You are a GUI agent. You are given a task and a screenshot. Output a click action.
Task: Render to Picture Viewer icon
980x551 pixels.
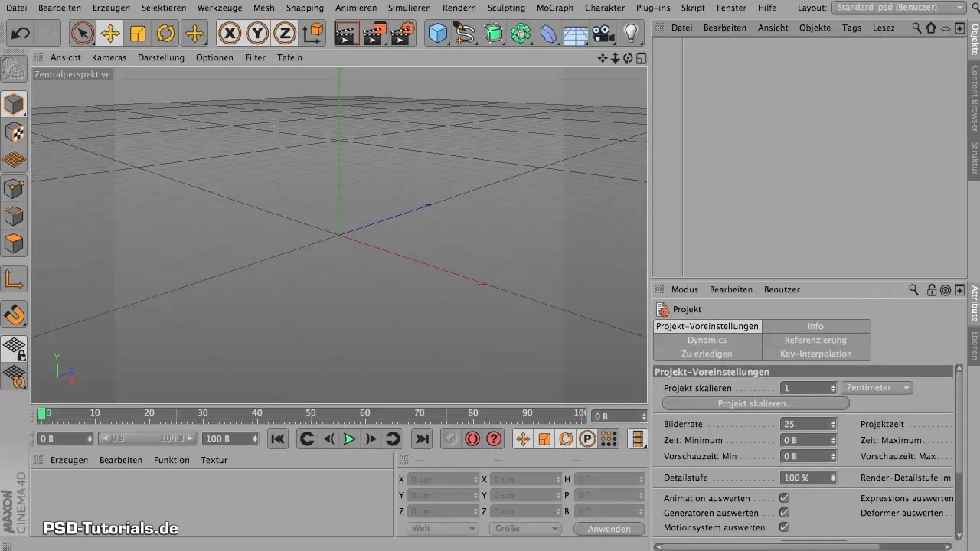click(374, 34)
